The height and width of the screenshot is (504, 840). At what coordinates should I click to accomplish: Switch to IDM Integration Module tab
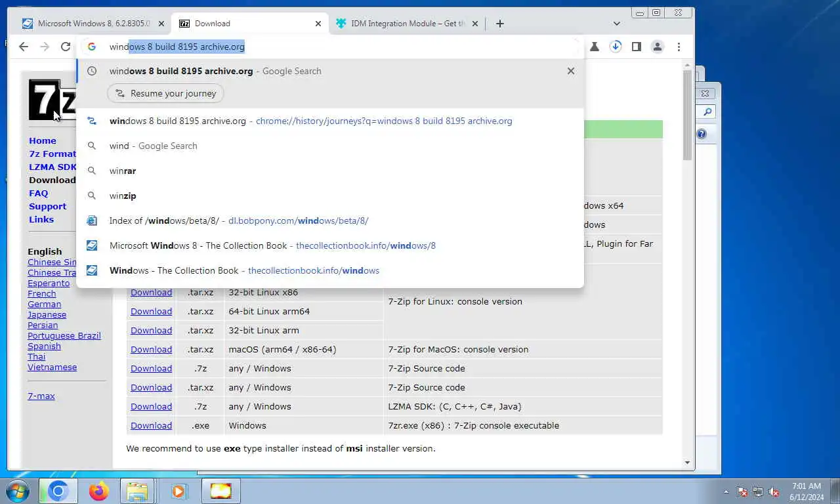(407, 24)
